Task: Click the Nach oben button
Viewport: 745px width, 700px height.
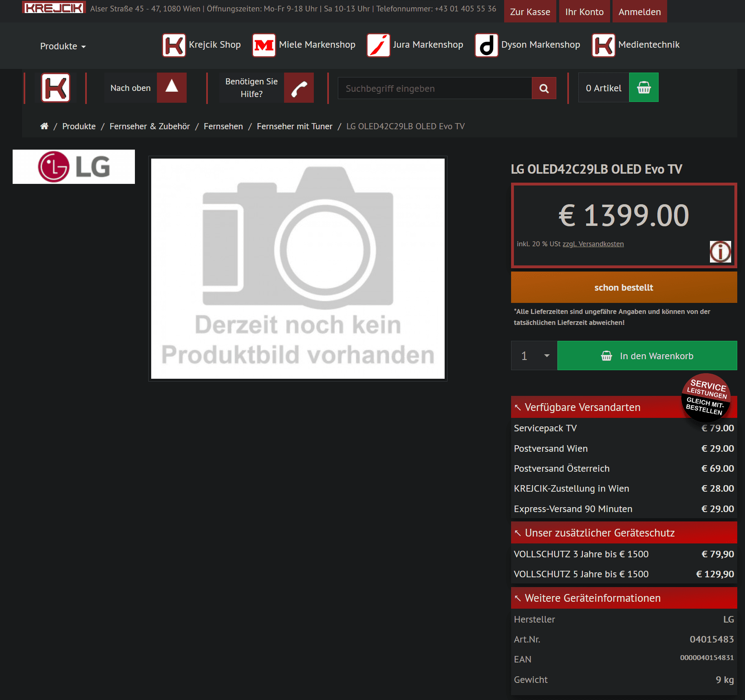Action: (x=130, y=88)
